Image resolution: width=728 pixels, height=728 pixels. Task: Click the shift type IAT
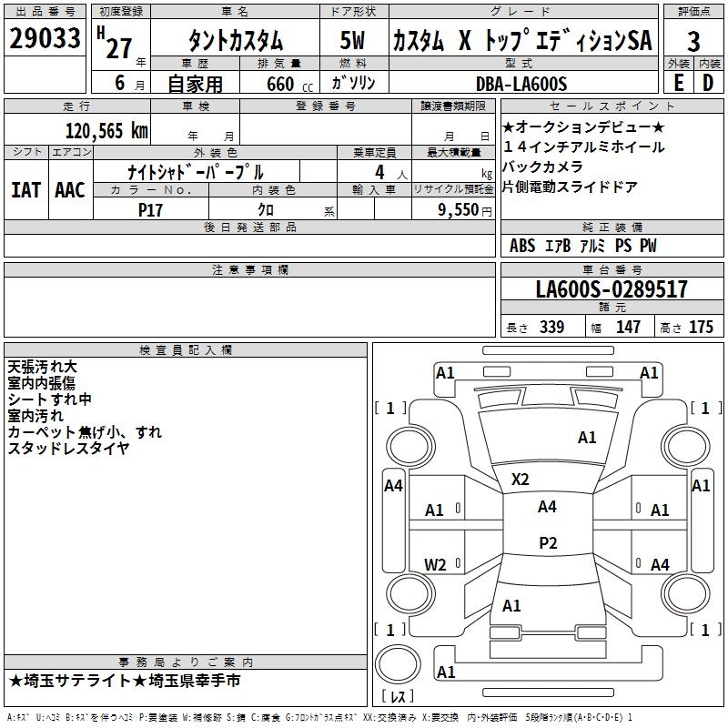pyautogui.click(x=25, y=190)
